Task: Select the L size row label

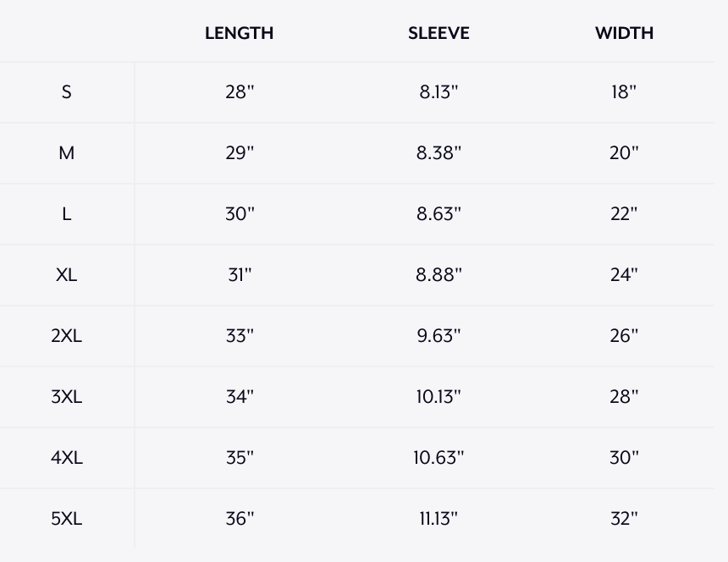Action: click(66, 214)
